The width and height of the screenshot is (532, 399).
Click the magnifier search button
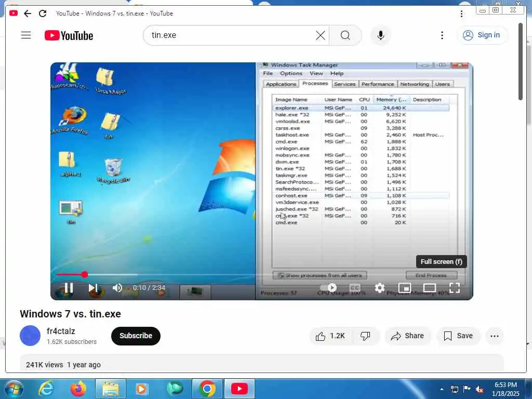[x=345, y=35]
